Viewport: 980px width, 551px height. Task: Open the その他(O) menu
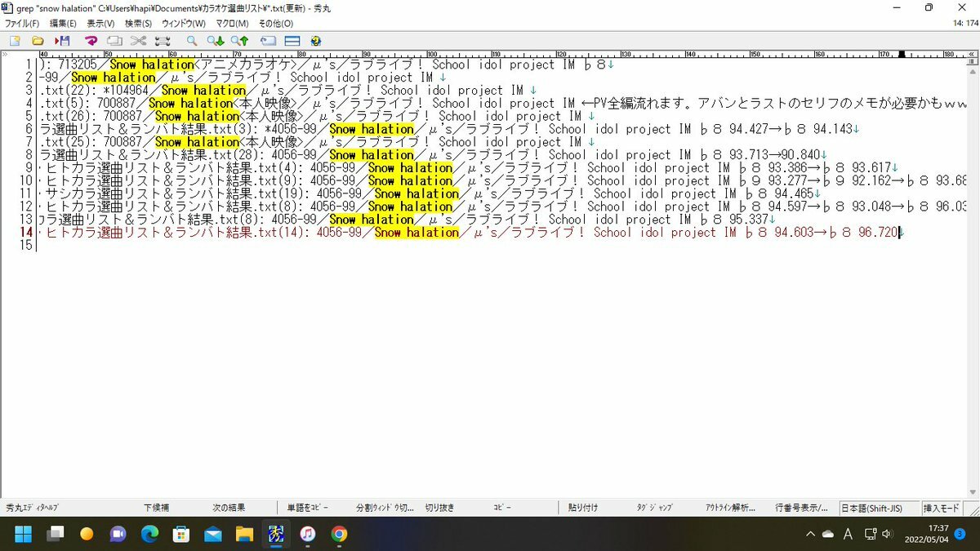click(x=276, y=24)
